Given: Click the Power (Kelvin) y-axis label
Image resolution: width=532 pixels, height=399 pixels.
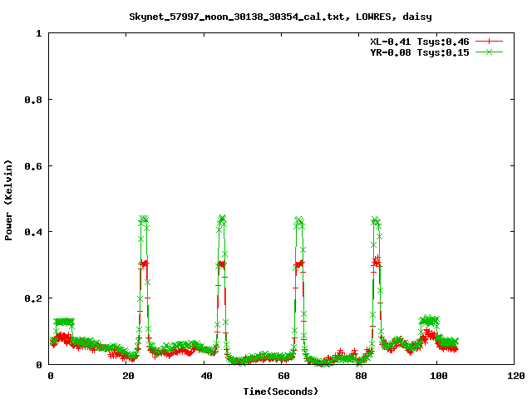Looking at the screenshot, I should point(8,200).
